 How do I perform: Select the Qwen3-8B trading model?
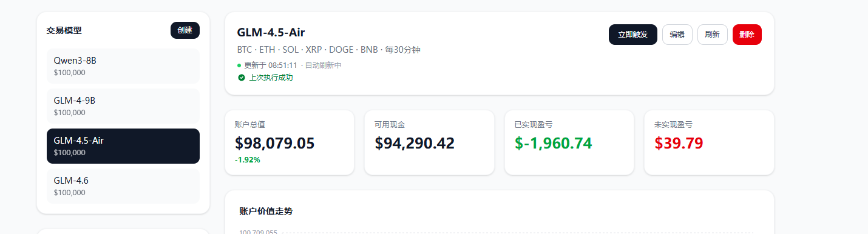(x=123, y=66)
